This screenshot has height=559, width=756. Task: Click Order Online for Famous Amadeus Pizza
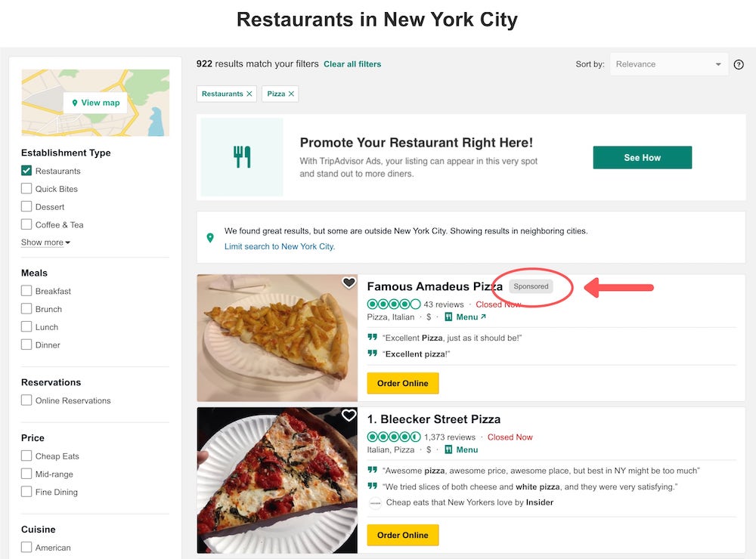tap(403, 383)
